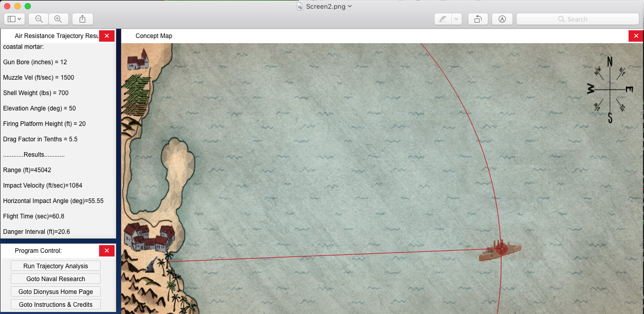Click the compass rose on the map
The height and width of the screenshot is (314, 644).
(x=610, y=89)
